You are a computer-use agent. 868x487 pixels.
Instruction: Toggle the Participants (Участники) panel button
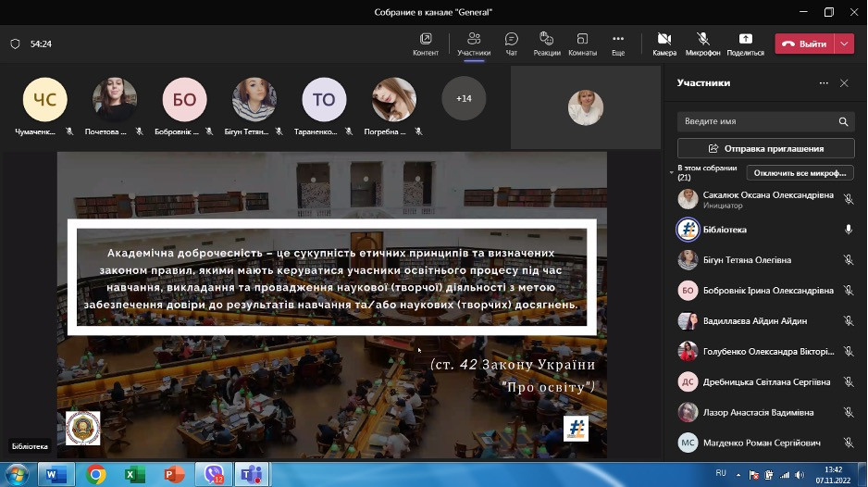(473, 43)
